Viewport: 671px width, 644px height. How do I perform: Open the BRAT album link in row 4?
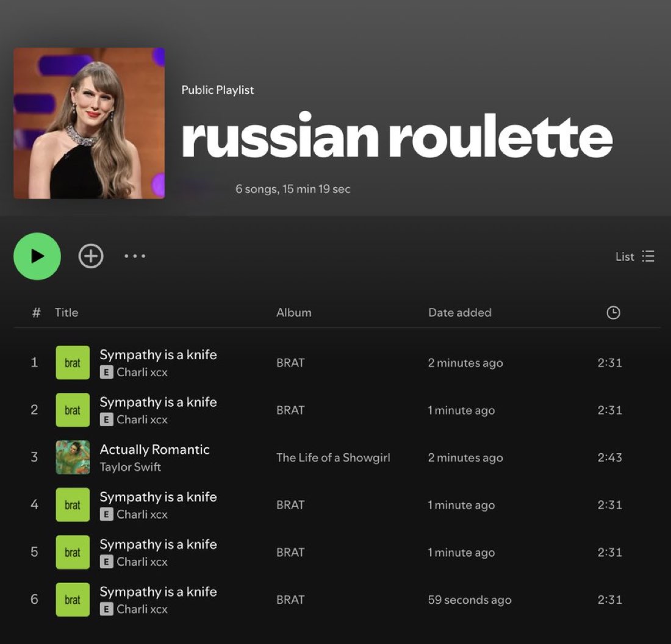[290, 505]
